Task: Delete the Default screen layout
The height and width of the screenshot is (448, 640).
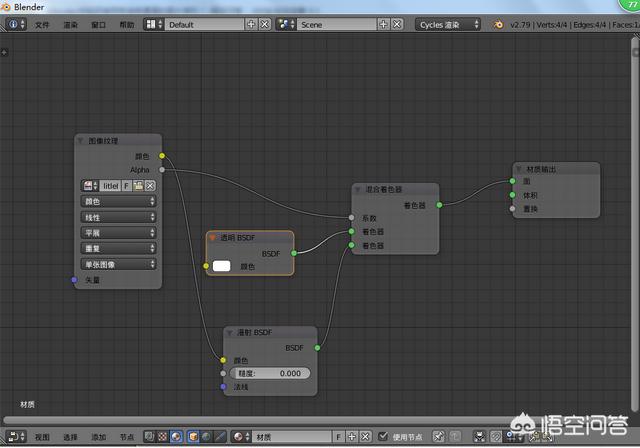Action: coord(265,24)
